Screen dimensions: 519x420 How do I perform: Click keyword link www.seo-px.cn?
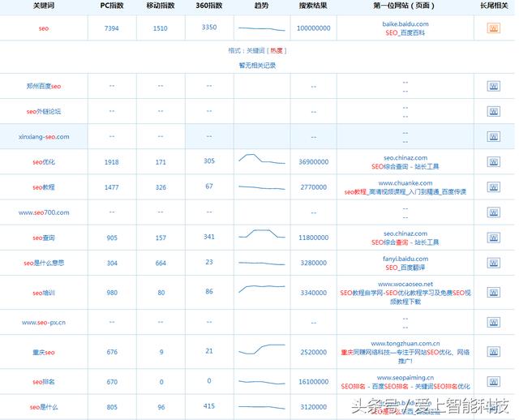coord(44,323)
